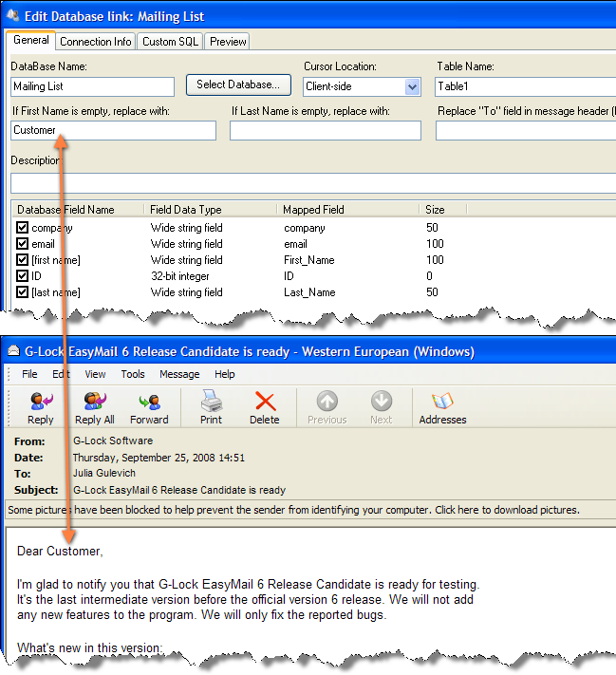The width and height of the screenshot is (616, 675).
Task: Switch to the General tab
Action: pos(31,40)
